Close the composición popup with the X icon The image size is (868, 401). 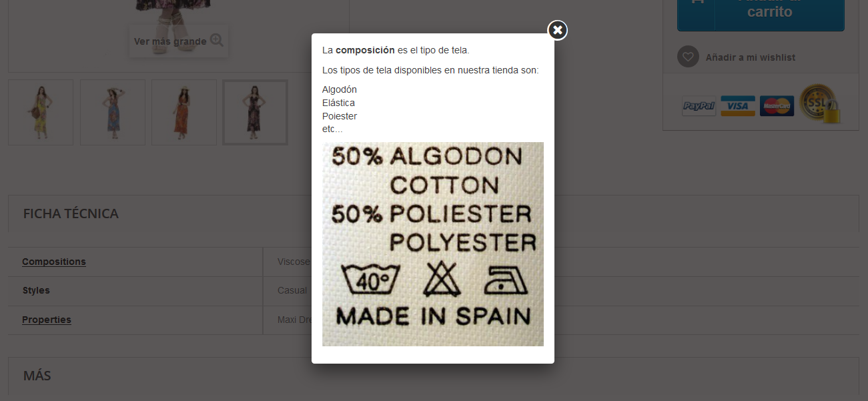(x=558, y=30)
